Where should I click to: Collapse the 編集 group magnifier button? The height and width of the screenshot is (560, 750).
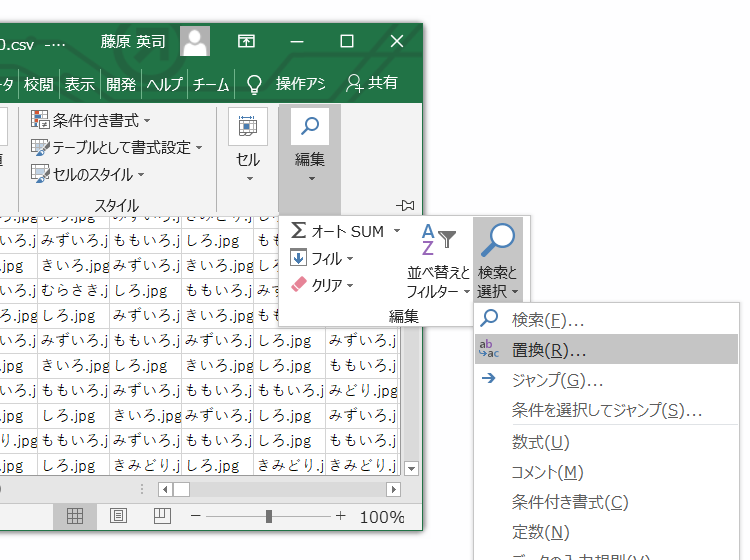coord(310,146)
